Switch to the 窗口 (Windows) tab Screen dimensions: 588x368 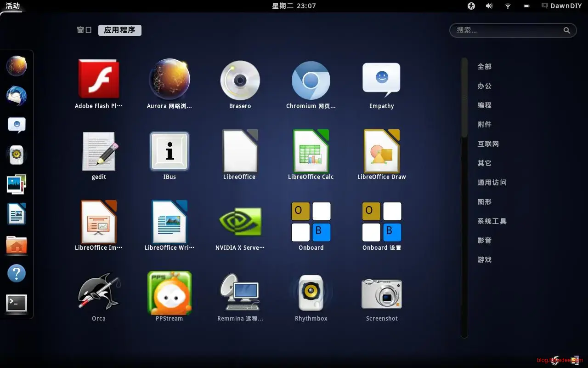85,30
